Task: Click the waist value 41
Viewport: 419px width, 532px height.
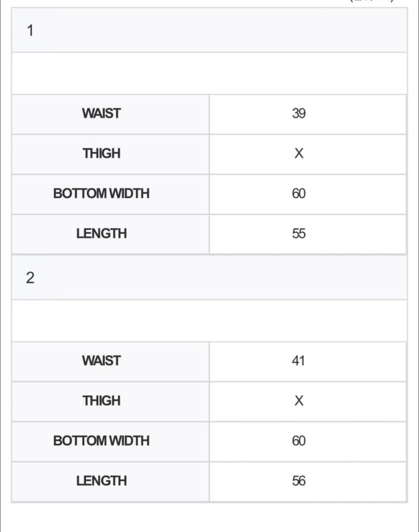Action: 298,361
